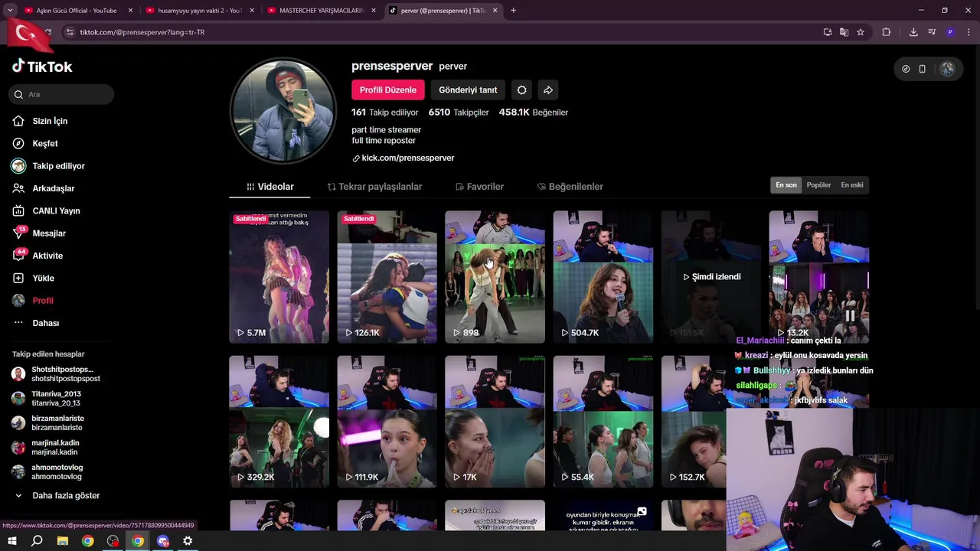Go to the Sizin İçin feed
Image resolution: width=980 pixels, height=551 pixels.
coord(50,121)
